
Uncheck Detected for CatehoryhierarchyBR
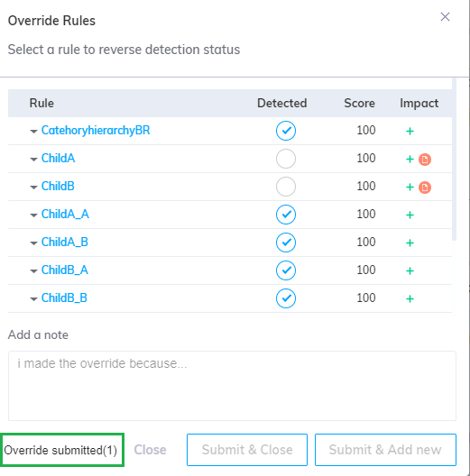tap(286, 131)
